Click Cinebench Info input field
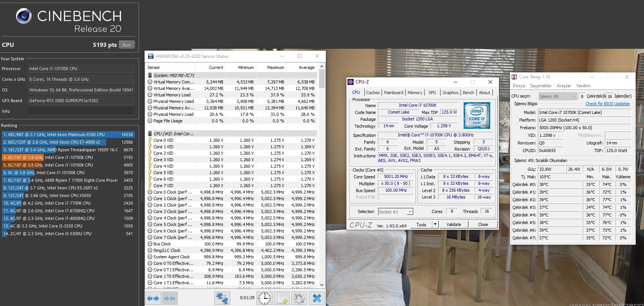 (81, 111)
